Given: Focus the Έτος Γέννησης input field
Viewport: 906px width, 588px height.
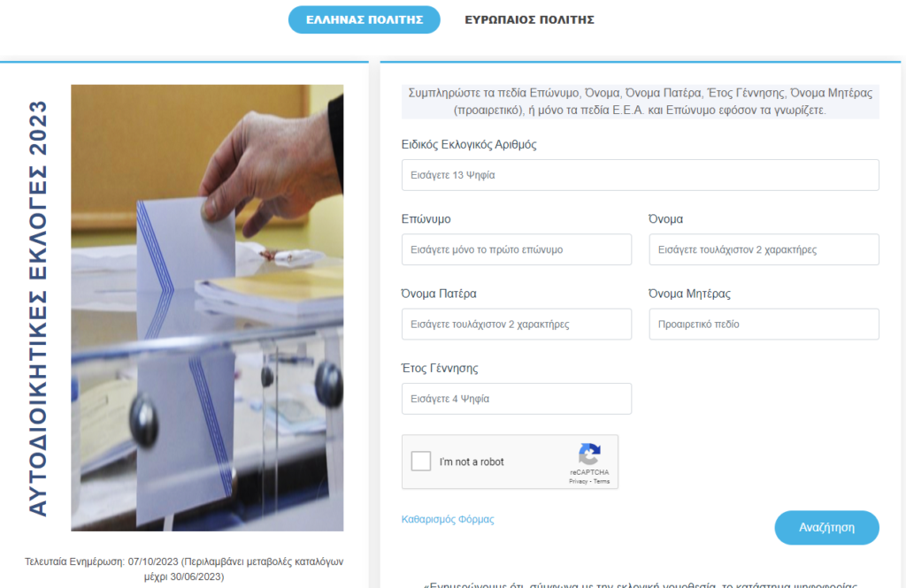Looking at the screenshot, I should pyautogui.click(x=517, y=399).
